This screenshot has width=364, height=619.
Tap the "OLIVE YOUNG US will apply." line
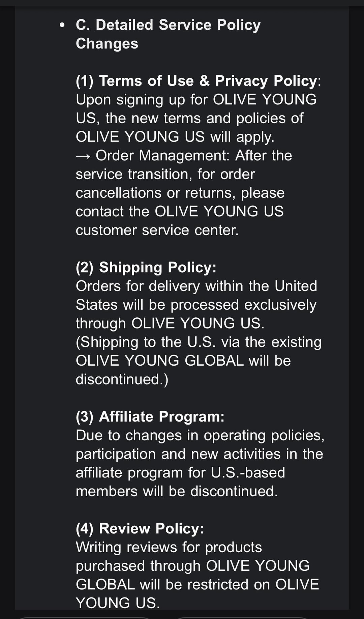pyautogui.click(x=175, y=137)
